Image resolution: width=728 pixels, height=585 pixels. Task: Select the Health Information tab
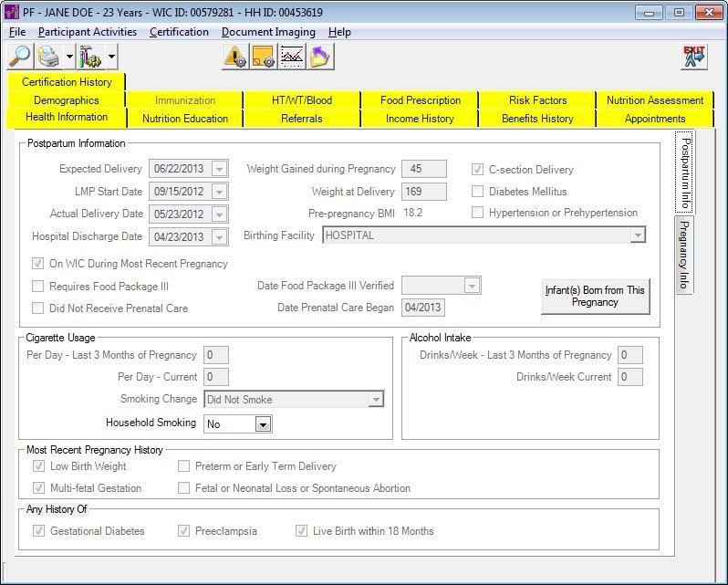click(67, 117)
